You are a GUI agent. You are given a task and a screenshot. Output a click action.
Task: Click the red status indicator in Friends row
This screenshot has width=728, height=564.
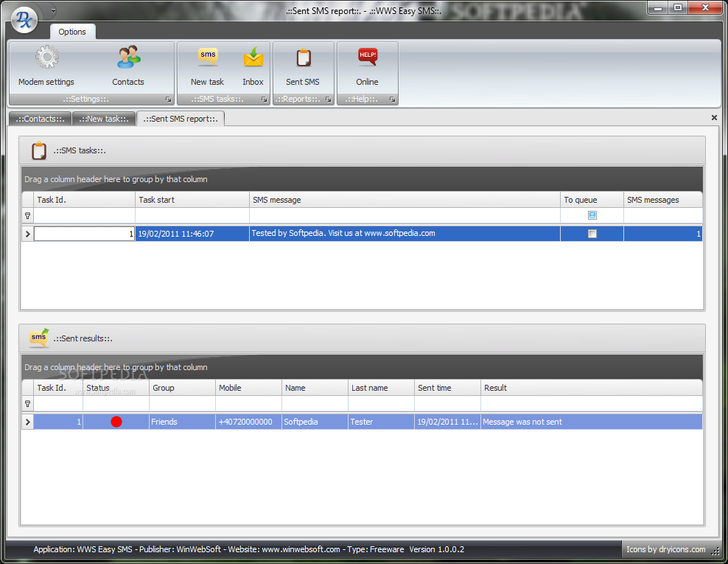[116, 422]
